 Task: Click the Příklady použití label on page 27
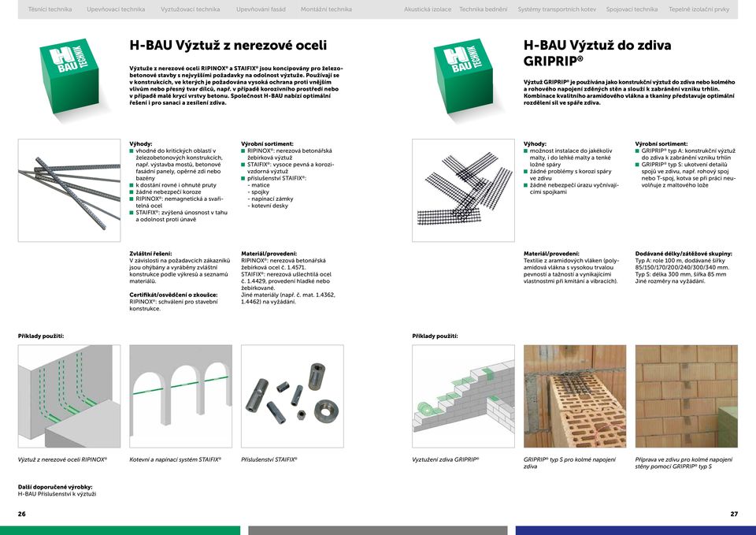435,336
